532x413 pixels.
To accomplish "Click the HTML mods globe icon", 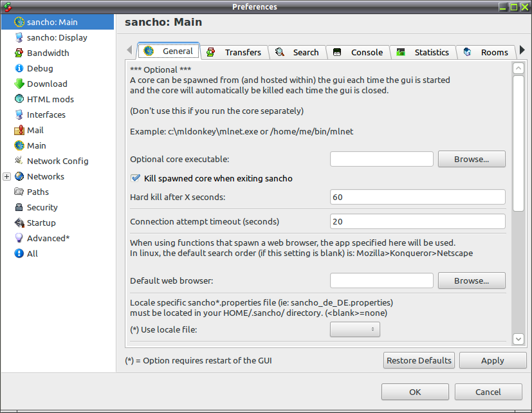I will coord(19,99).
